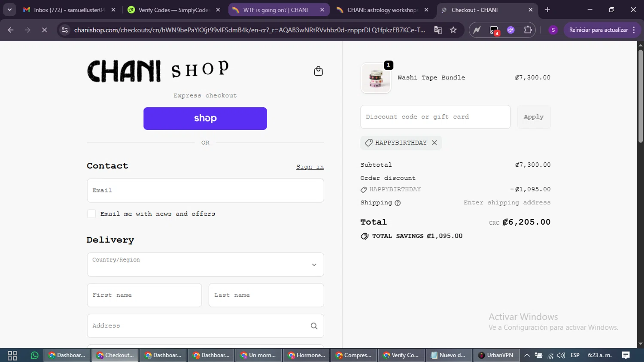Click the address bar URL
644x362 pixels.
point(249,30)
